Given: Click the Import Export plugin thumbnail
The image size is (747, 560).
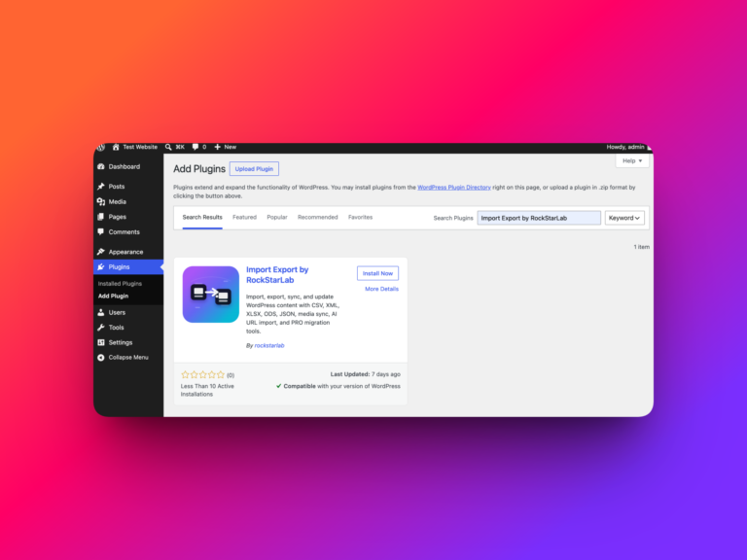Looking at the screenshot, I should click(x=210, y=295).
